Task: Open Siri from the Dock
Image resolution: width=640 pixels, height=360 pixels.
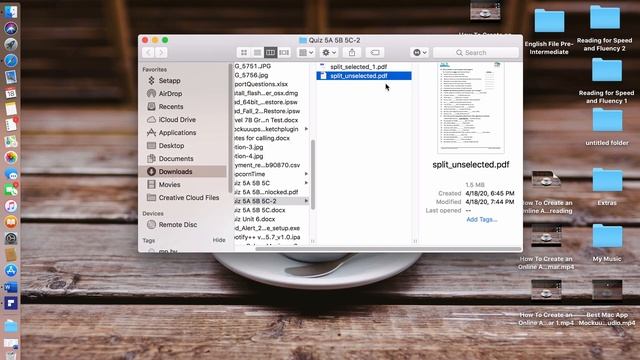Action: coord(11,28)
